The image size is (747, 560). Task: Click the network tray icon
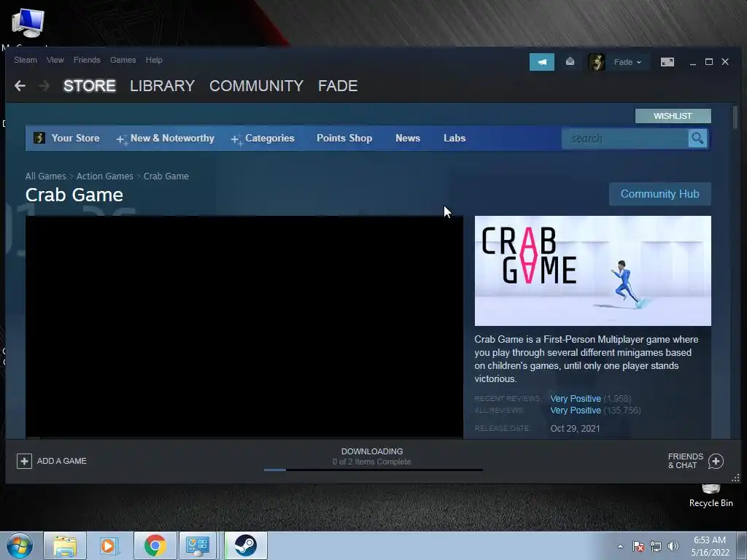coord(656,546)
